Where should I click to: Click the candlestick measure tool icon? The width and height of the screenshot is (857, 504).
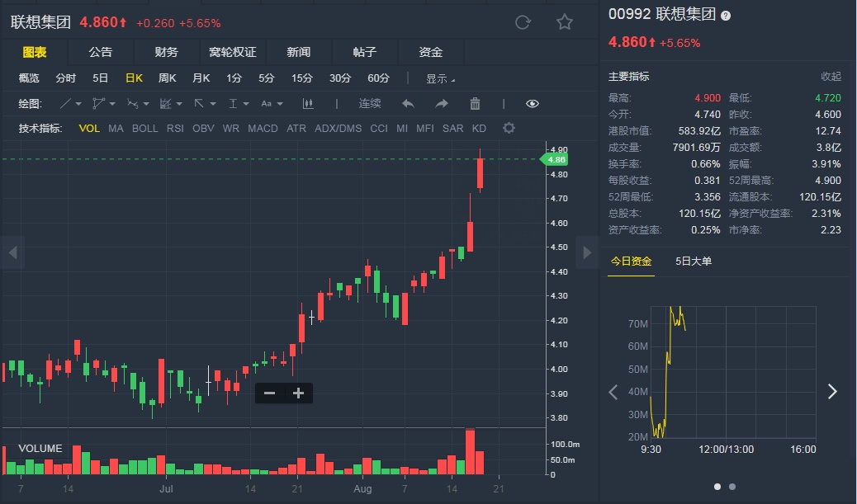[308, 103]
